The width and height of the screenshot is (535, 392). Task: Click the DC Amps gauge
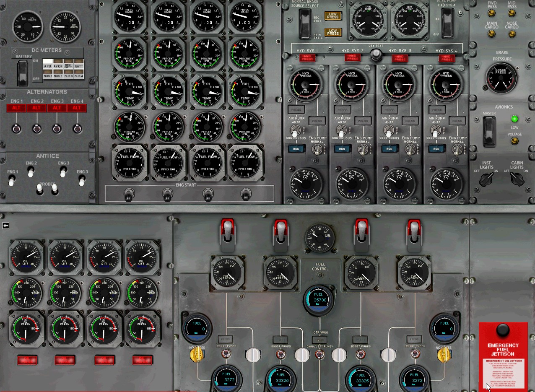tap(65, 26)
